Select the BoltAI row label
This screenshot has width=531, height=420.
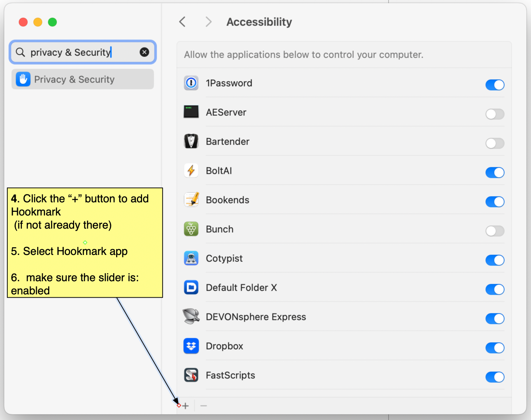click(219, 171)
